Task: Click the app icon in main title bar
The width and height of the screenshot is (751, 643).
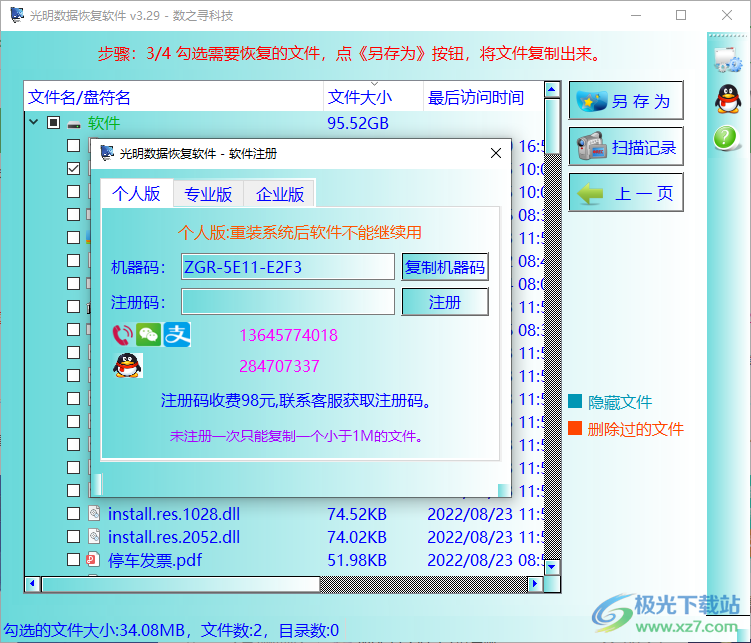Action: point(17,15)
